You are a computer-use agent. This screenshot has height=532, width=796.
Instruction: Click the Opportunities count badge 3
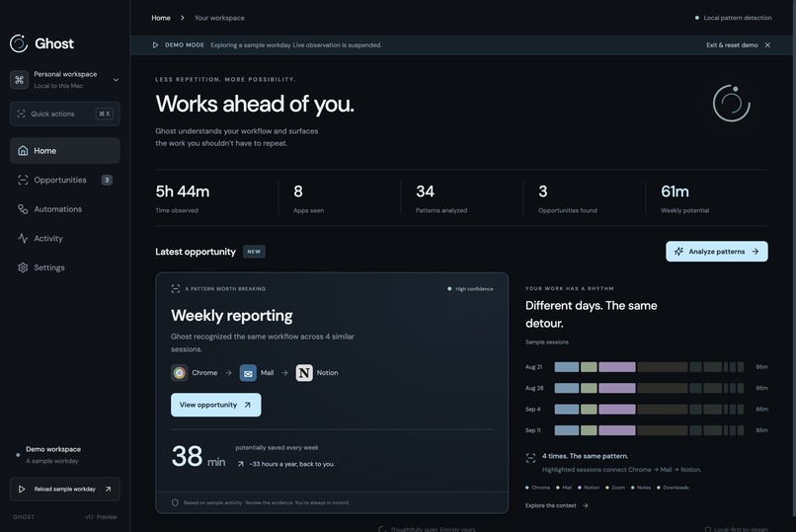click(107, 180)
